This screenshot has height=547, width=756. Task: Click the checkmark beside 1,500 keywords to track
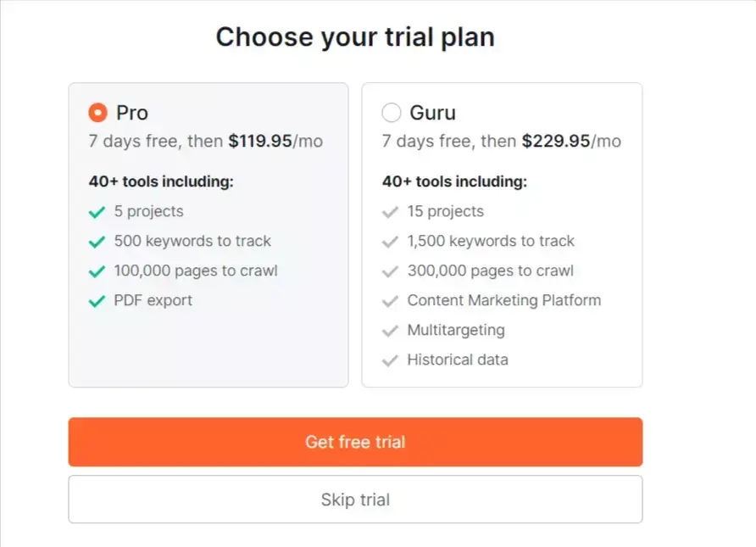391,241
